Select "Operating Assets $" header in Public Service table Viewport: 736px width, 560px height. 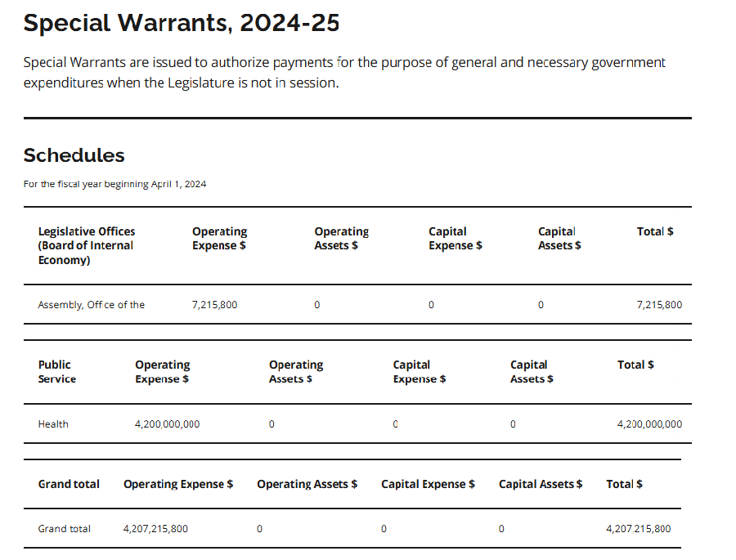coord(295,372)
